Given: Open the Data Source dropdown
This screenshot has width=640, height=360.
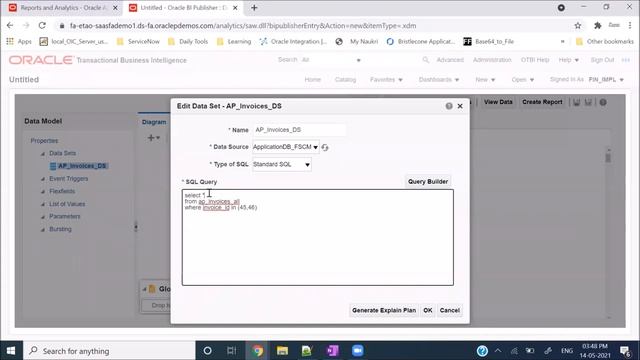Looking at the screenshot, I should point(286,147).
